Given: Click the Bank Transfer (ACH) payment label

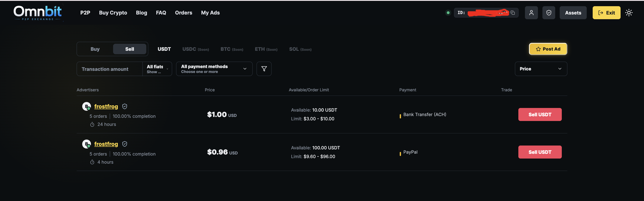Looking at the screenshot, I should click(424, 115).
